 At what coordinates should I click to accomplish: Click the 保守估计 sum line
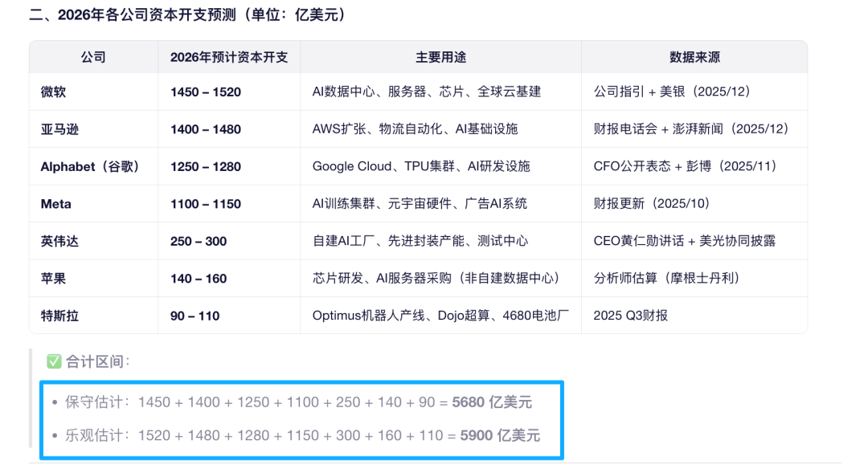point(298,402)
